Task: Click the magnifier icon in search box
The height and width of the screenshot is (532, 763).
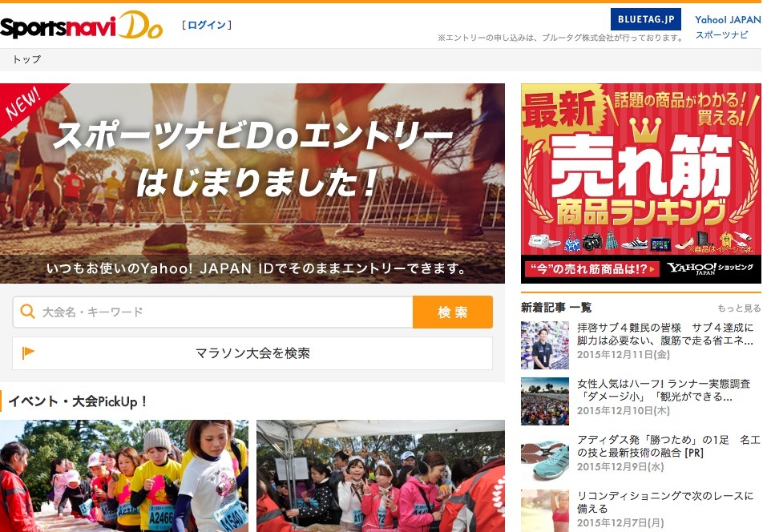Action: click(28, 312)
